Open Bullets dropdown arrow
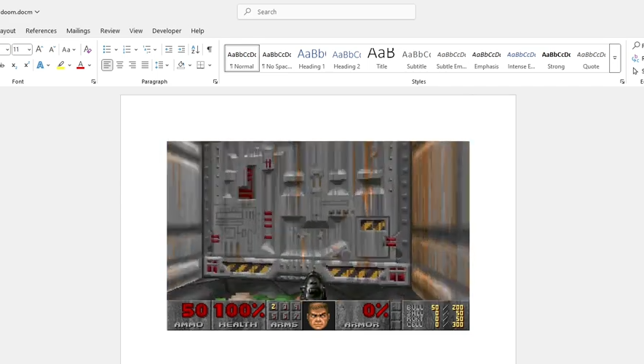 tap(116, 50)
